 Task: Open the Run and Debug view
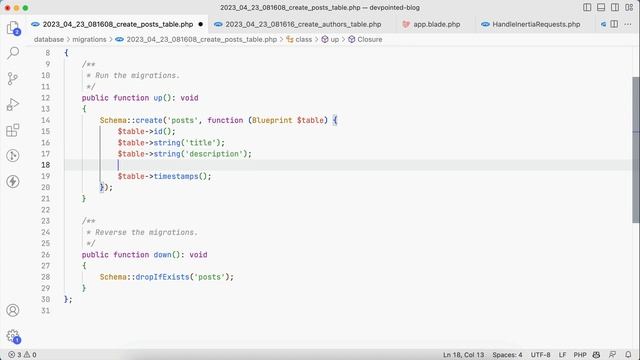tap(13, 104)
